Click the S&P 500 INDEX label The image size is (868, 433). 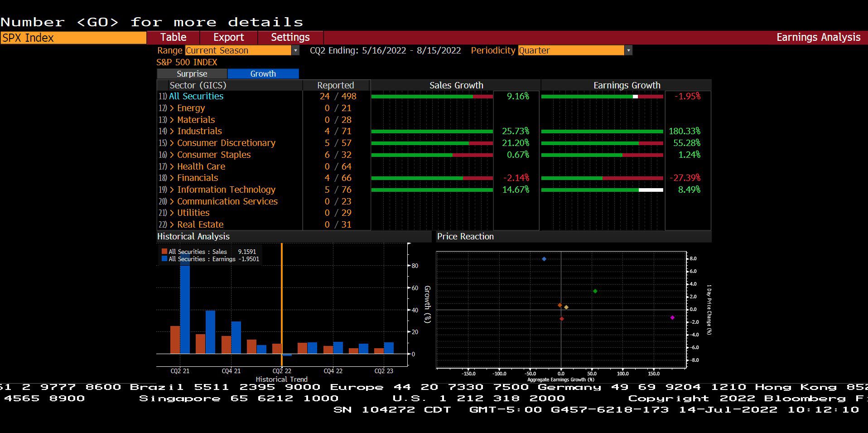click(x=187, y=62)
